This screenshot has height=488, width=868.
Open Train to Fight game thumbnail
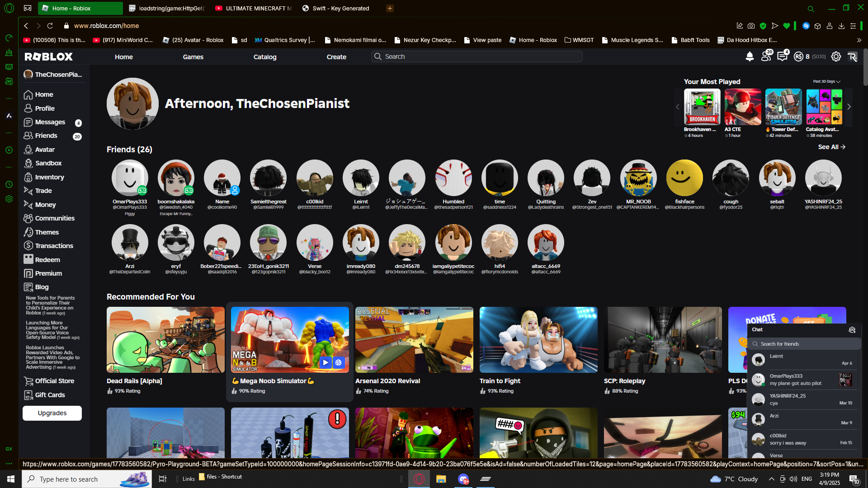[538, 340]
